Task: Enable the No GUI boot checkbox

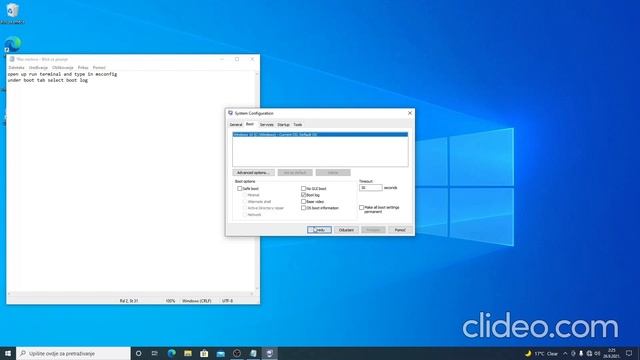Action: tap(303, 189)
